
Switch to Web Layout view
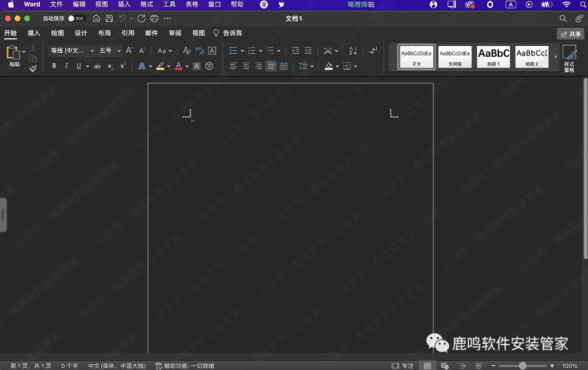[x=444, y=366]
